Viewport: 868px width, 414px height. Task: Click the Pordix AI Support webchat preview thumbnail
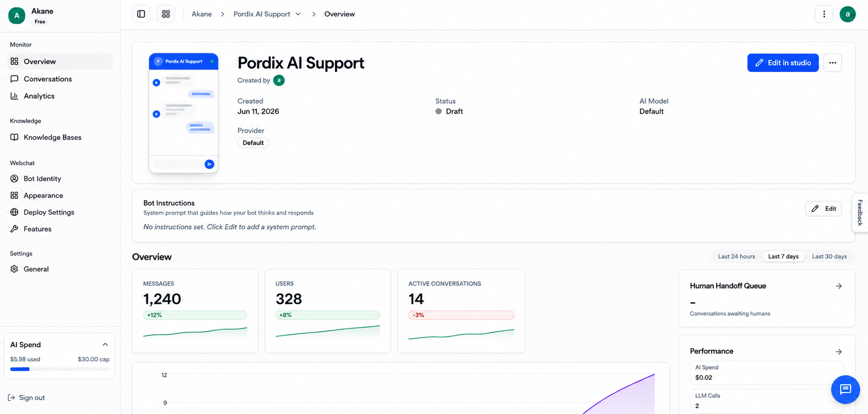click(x=183, y=113)
